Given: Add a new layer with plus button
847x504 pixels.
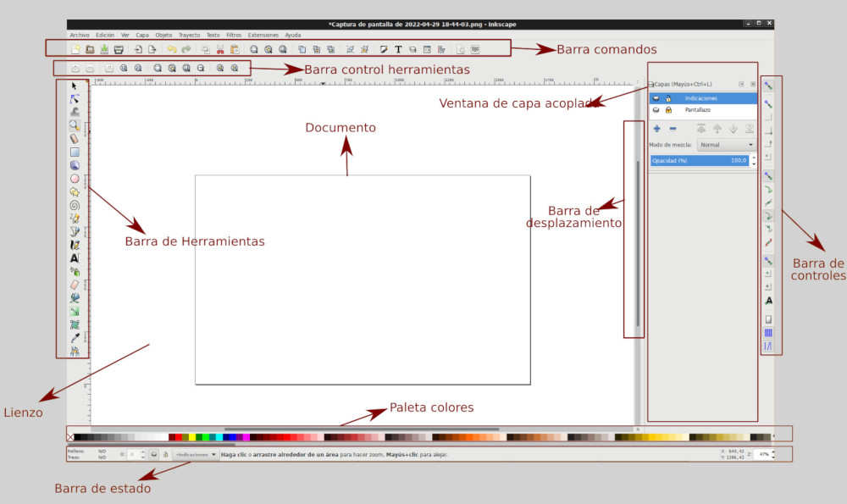Looking at the screenshot, I should pos(657,129).
